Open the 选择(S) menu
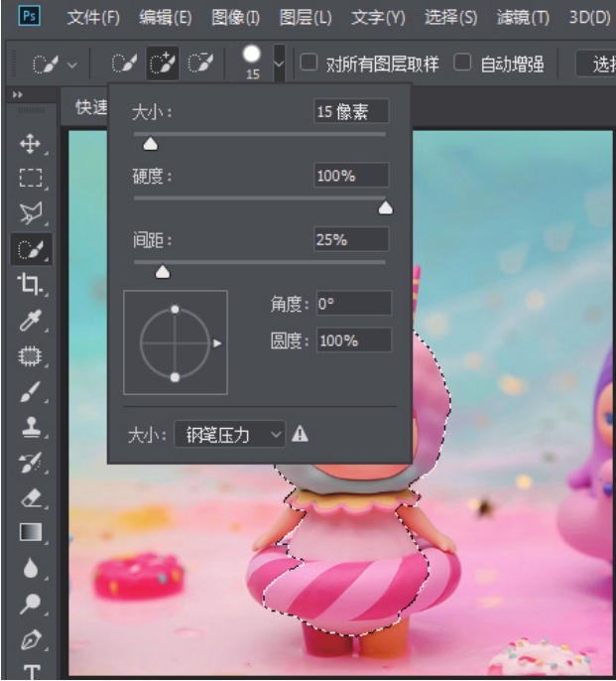Screen dimensions: 616x681 click(450, 18)
